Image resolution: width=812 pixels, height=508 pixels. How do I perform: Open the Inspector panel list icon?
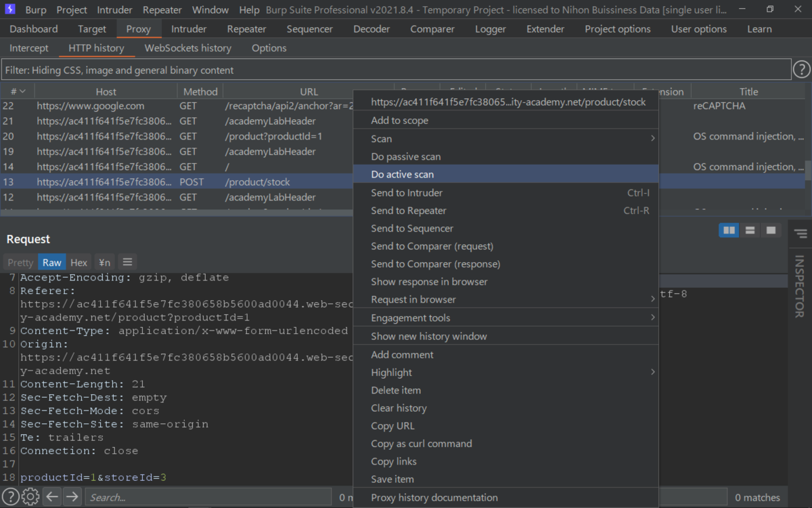click(x=800, y=234)
